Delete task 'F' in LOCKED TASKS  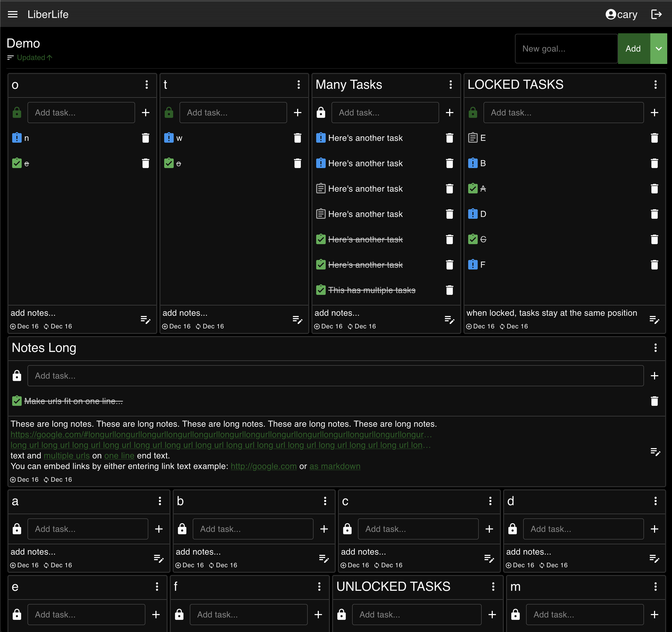pos(654,265)
